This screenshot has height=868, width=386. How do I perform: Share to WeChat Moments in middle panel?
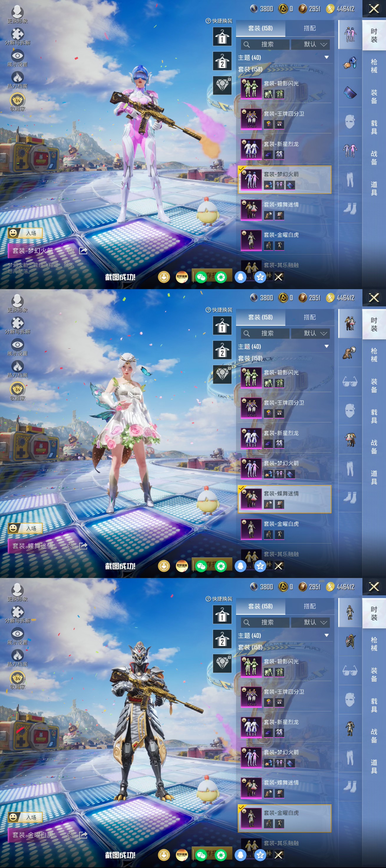(x=221, y=566)
